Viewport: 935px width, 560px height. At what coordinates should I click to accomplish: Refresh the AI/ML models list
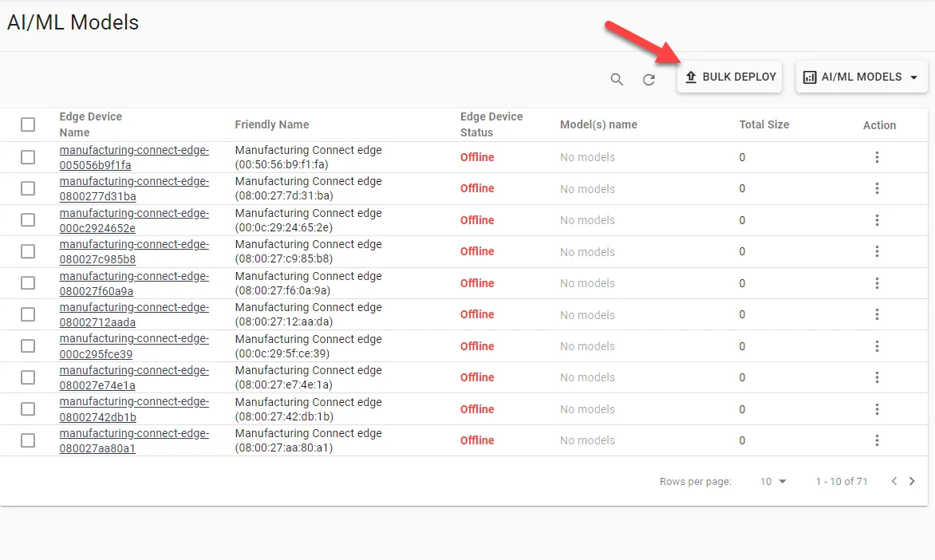[x=649, y=79]
